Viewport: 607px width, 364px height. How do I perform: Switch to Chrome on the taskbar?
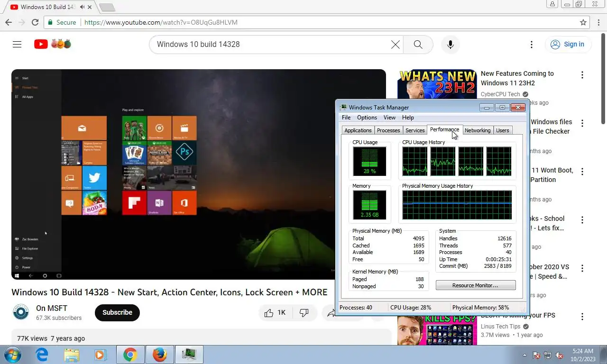tap(130, 355)
